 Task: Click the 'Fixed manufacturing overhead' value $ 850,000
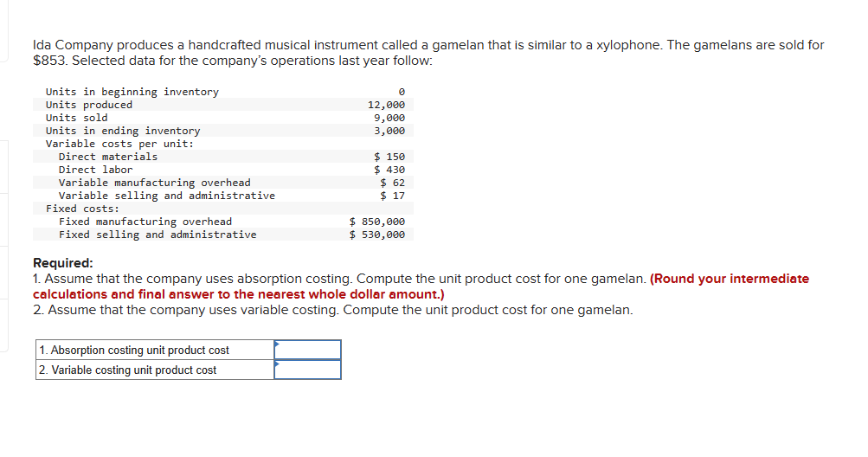pos(377,222)
